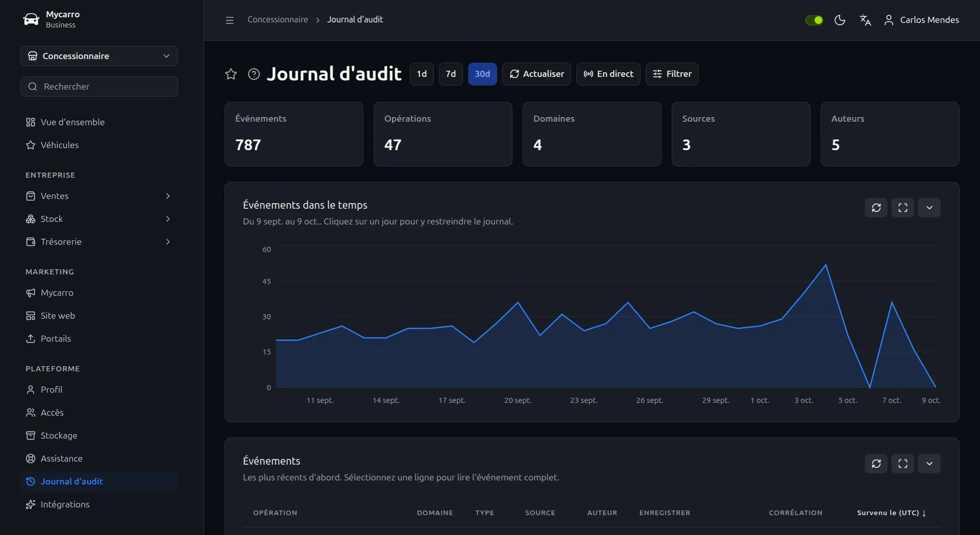Image resolution: width=980 pixels, height=535 pixels.
Task: Focus the Rechercher search field
Action: [x=99, y=87]
